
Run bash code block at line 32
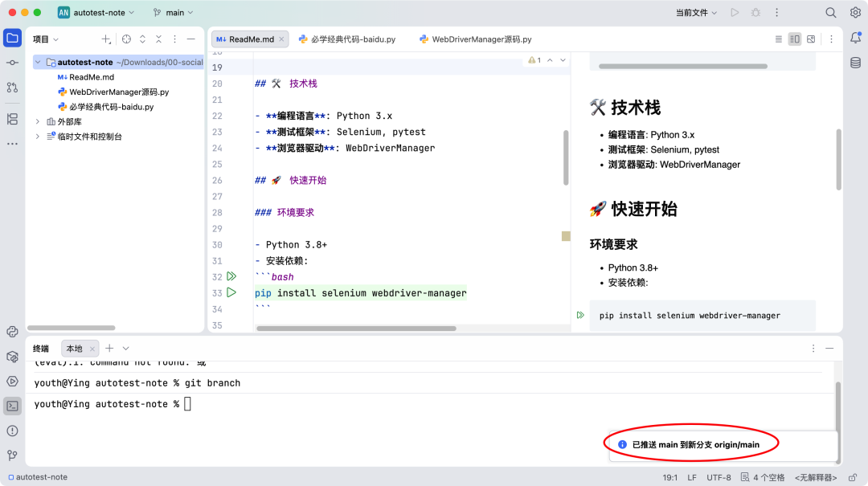tap(231, 276)
